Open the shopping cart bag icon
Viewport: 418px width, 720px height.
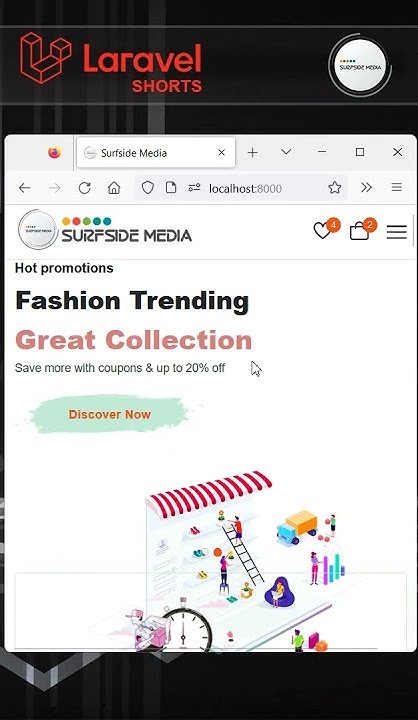(359, 231)
